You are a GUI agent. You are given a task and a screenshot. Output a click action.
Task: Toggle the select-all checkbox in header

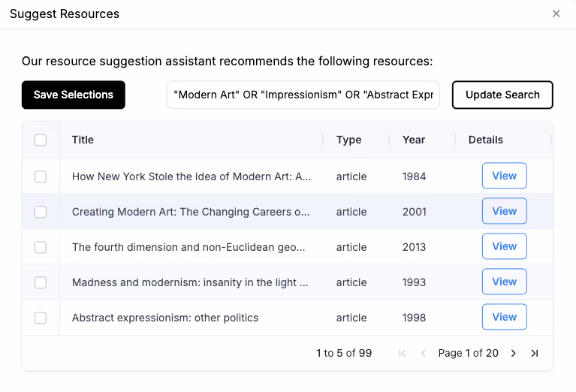(x=41, y=140)
